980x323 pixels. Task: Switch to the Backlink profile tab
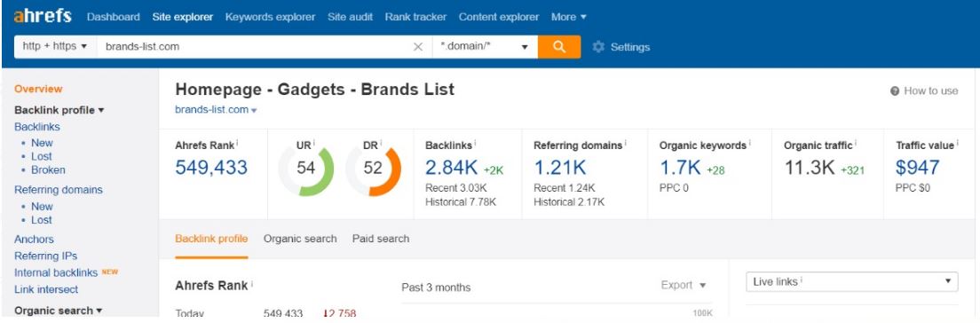pyautogui.click(x=211, y=239)
